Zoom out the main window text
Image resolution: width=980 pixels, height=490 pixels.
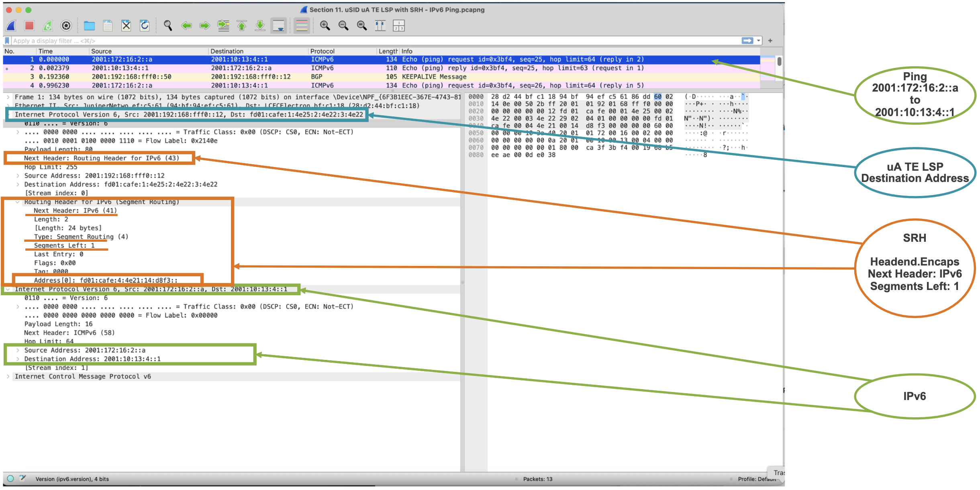point(343,26)
